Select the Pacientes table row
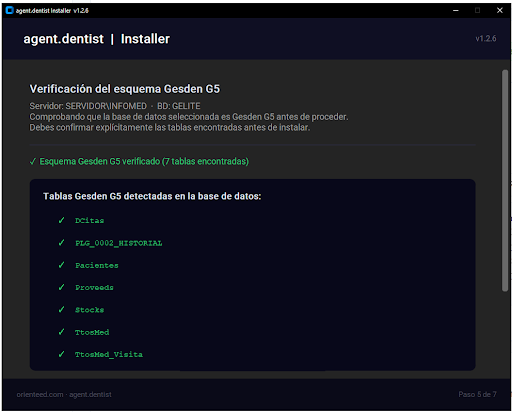This screenshot has height=412, width=512. point(97,265)
